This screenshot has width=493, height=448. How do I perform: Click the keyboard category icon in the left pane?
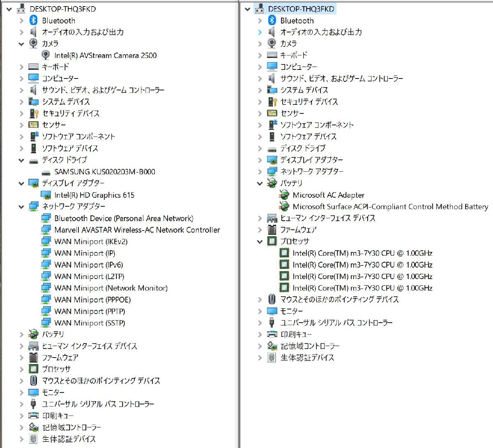(34, 67)
